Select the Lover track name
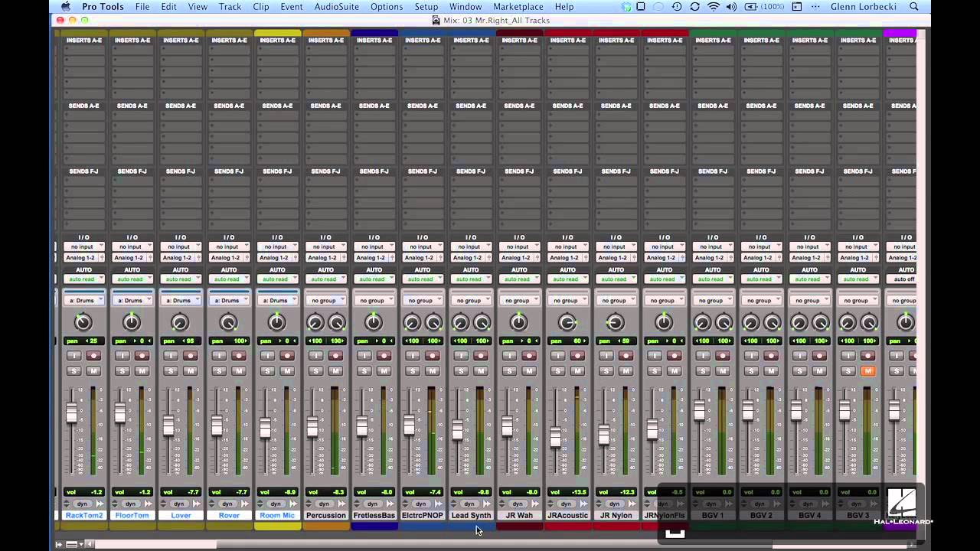The image size is (980, 551). click(181, 516)
